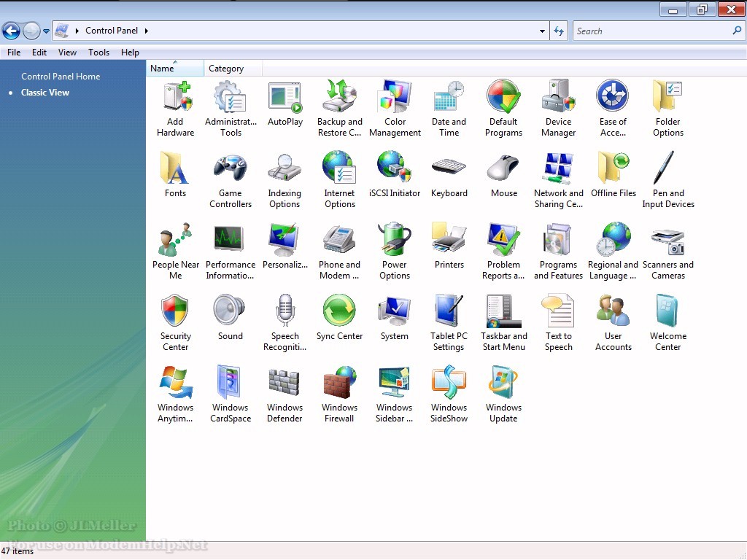Switch to Control Panel Home
Screen dimensions: 747x560
click(x=61, y=76)
